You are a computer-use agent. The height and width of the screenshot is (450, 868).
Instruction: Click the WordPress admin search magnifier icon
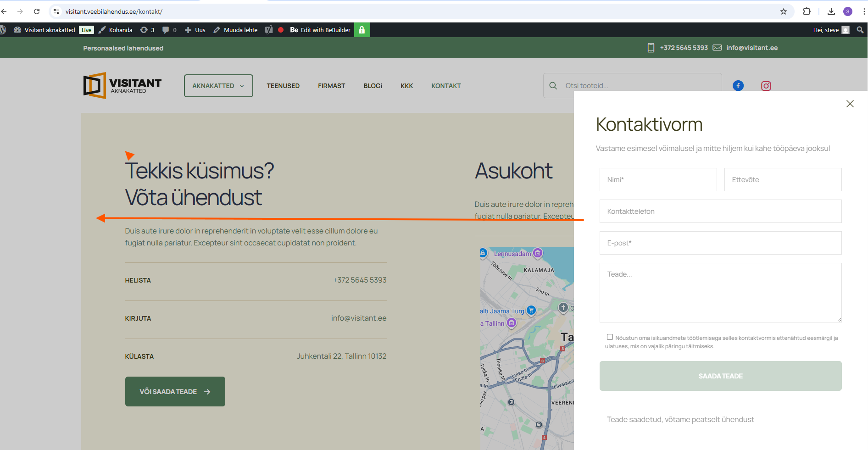[860, 30]
